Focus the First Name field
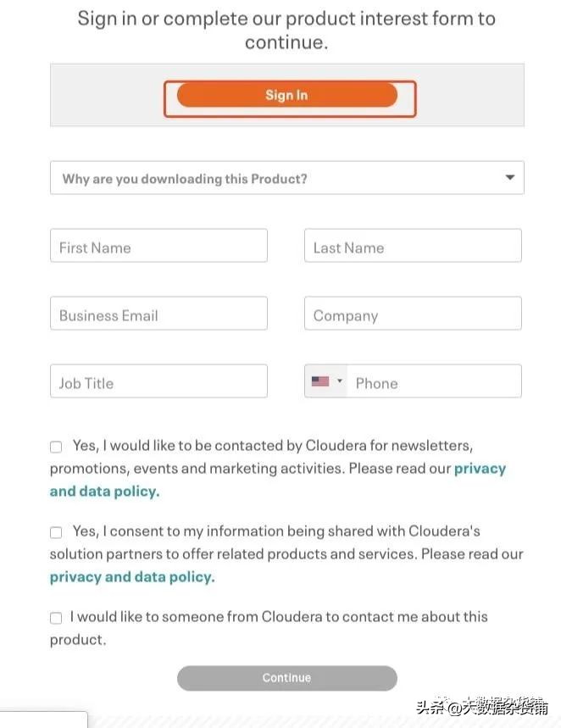 point(158,247)
